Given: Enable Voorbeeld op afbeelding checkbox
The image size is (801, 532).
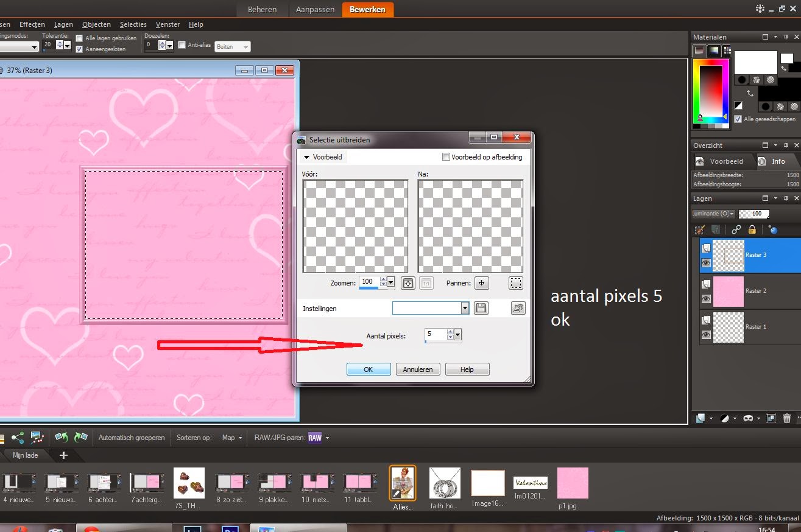Looking at the screenshot, I should 446,157.
